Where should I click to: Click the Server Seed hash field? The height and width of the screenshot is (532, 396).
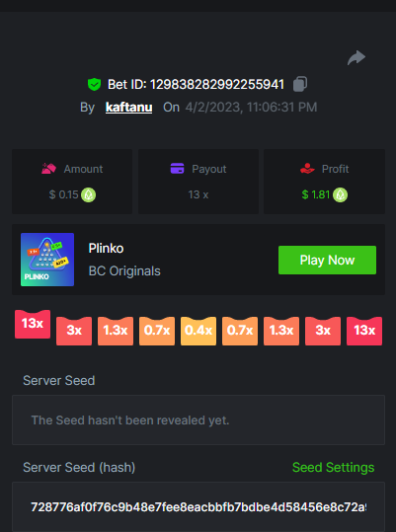(198, 507)
